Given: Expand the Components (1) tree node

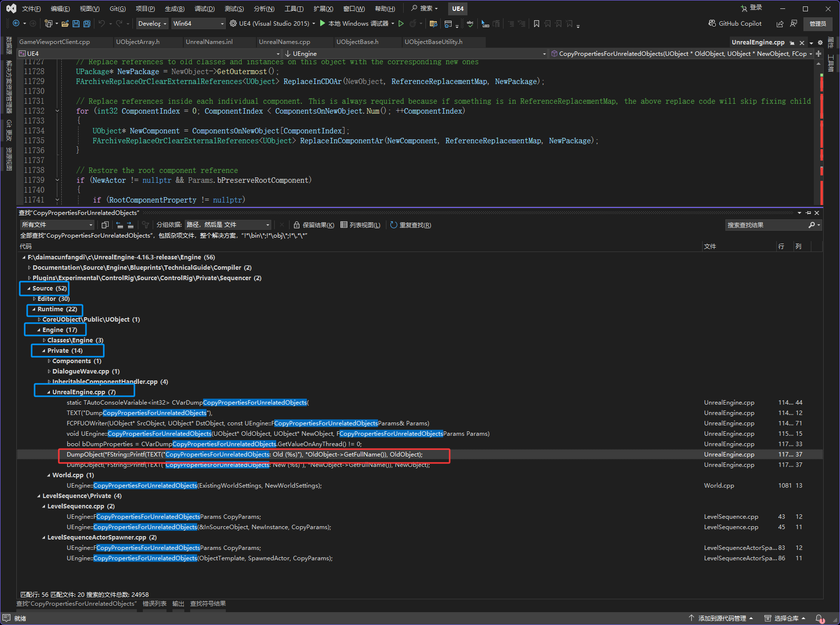Looking at the screenshot, I should coord(48,361).
